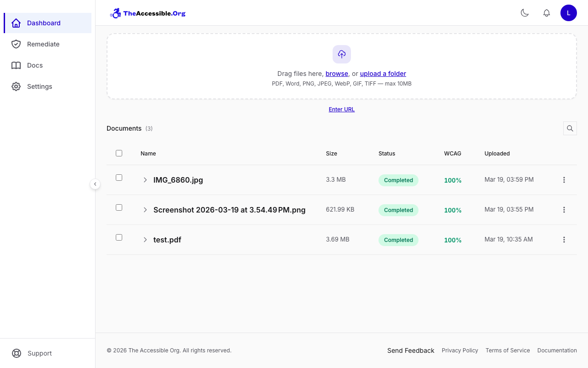
Task: Toggle dark mode with the moon icon
Action: click(525, 13)
